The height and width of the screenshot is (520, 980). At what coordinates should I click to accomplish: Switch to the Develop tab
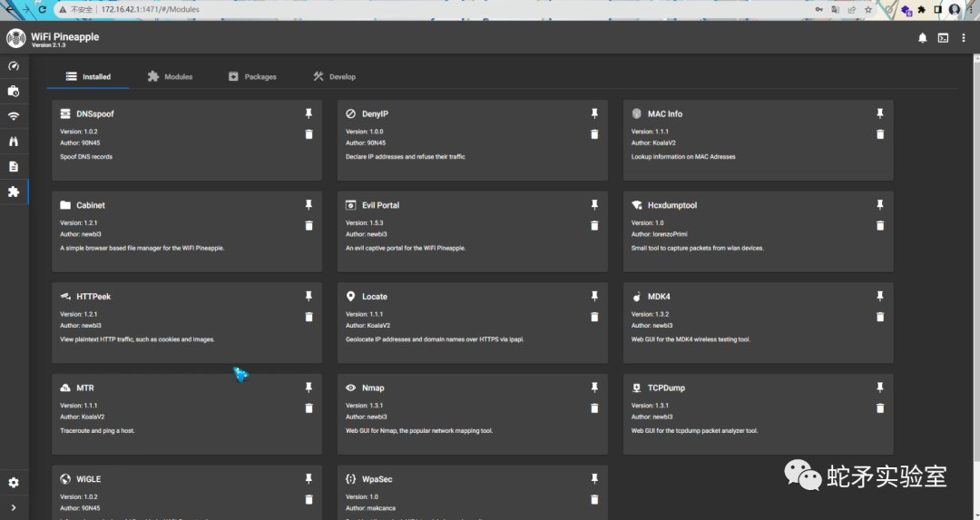coord(334,76)
